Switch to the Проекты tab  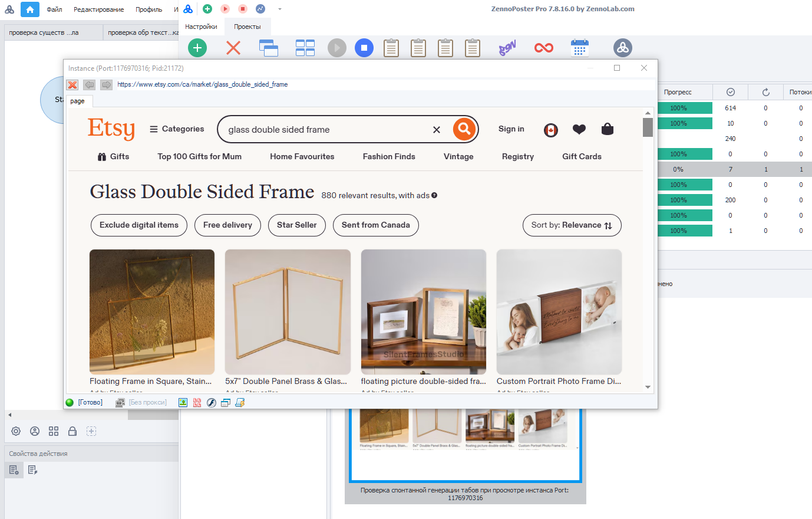247,27
